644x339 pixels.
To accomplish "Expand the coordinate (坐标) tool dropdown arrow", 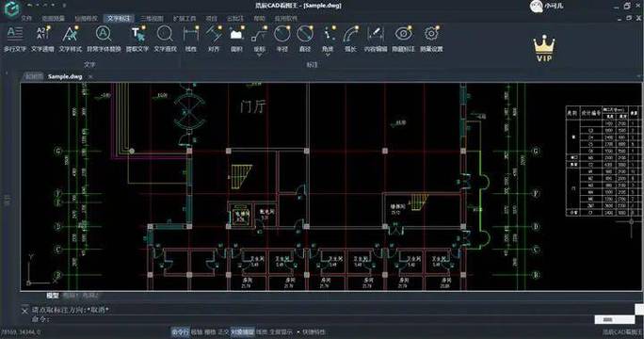I will 259,55.
